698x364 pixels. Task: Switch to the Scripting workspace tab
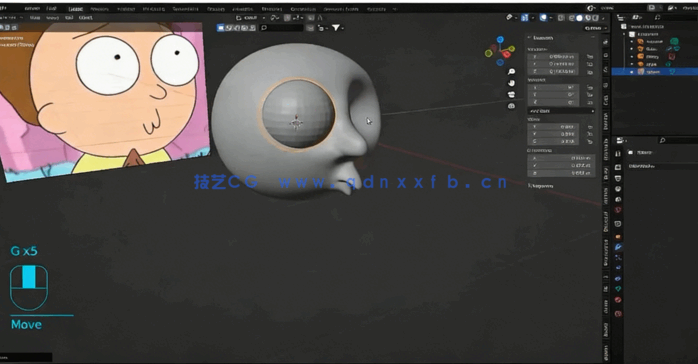click(x=376, y=9)
